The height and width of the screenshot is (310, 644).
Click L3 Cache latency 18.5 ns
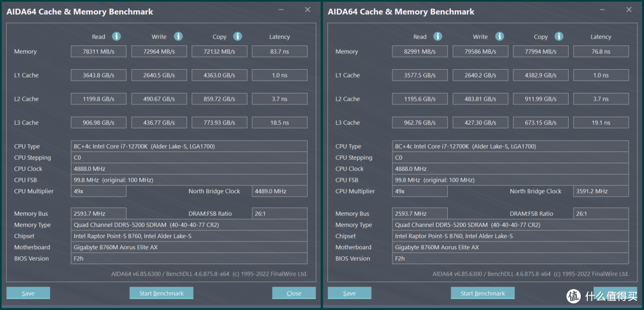click(280, 123)
